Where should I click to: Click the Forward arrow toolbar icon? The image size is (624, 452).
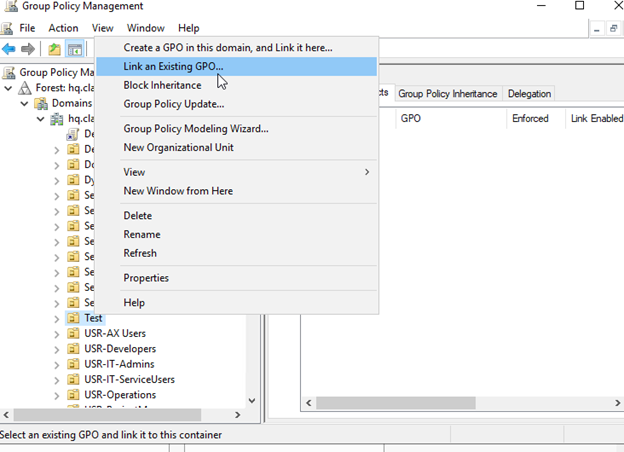(x=27, y=49)
